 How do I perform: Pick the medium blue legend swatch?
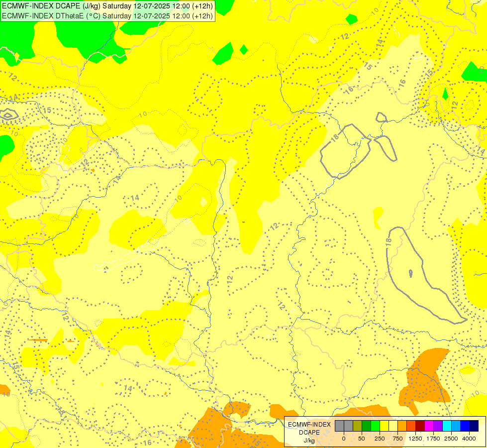(x=465, y=426)
